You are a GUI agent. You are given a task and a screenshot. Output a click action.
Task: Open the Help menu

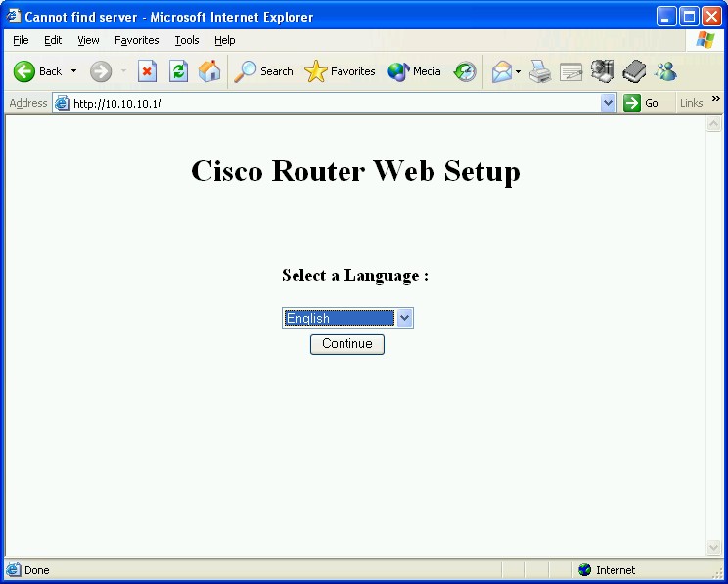click(225, 40)
